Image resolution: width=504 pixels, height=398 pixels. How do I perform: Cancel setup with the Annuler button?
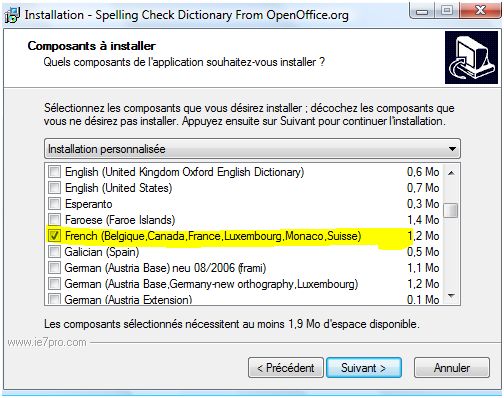(x=452, y=368)
